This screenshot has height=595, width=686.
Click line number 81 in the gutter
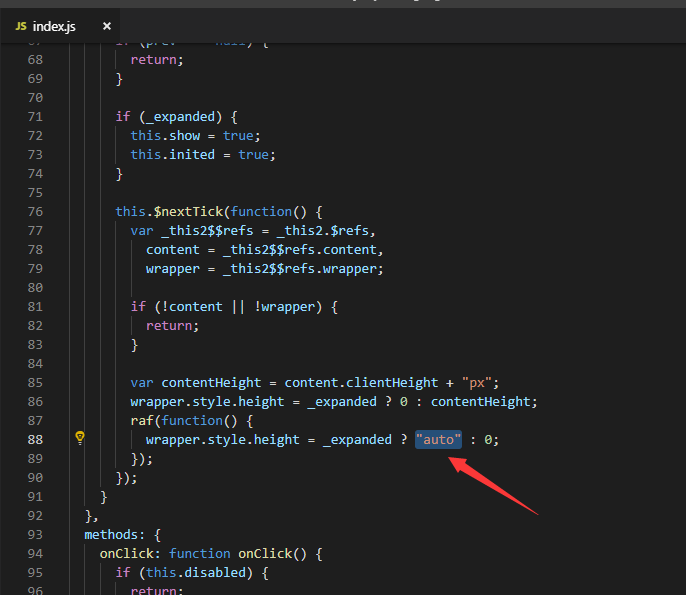[35, 306]
